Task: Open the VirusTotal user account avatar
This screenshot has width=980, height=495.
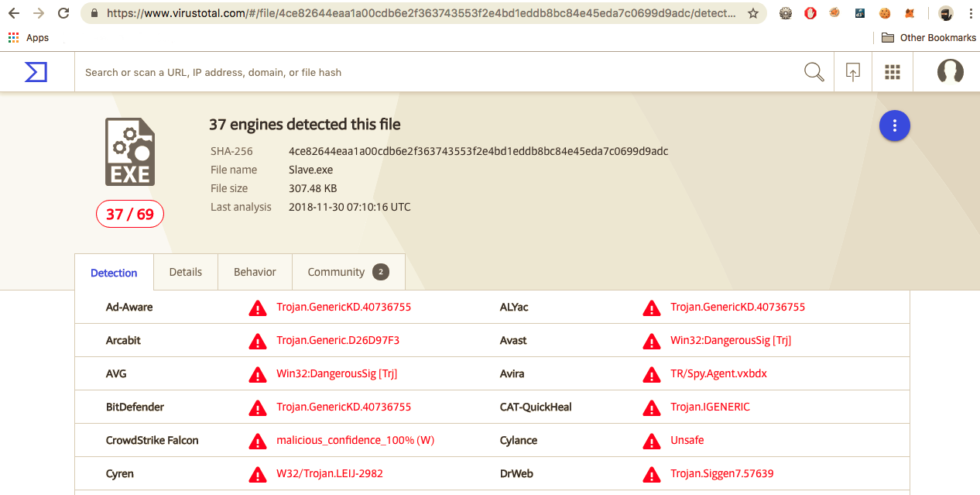Action: pyautogui.click(x=950, y=72)
